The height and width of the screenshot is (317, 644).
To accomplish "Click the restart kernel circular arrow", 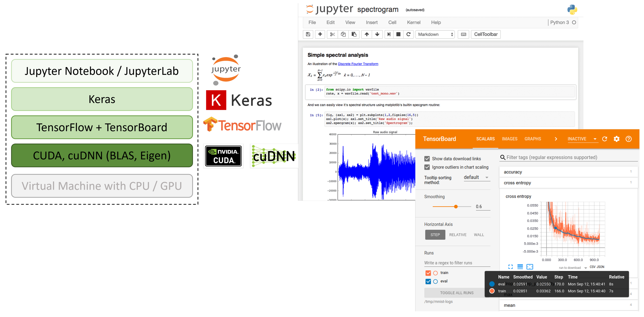I will tap(408, 34).
